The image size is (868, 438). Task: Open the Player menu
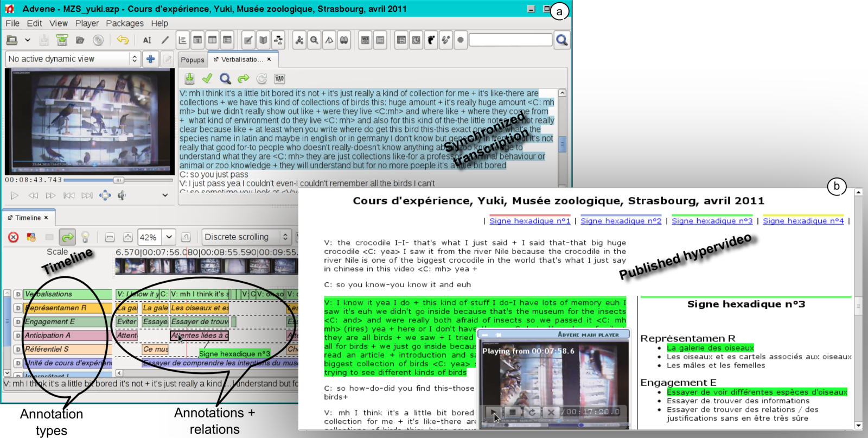(x=87, y=23)
